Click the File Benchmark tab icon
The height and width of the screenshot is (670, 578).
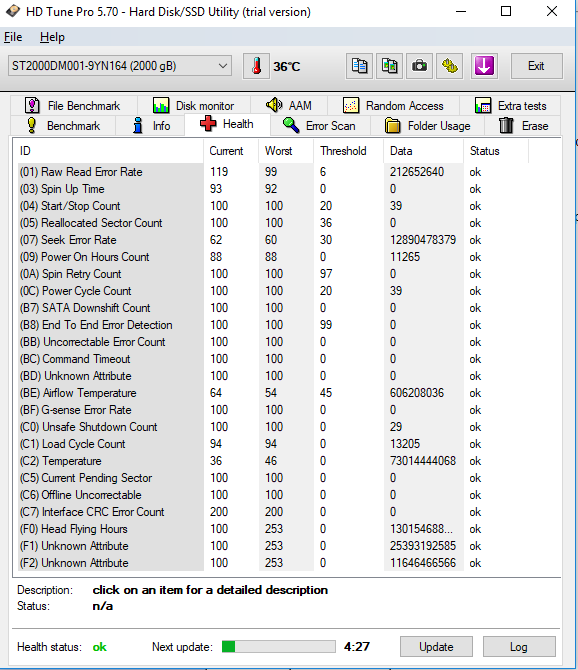[32, 105]
